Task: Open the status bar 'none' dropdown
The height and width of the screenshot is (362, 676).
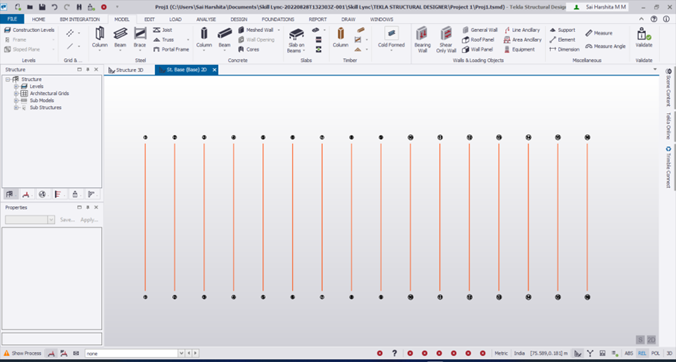Action: (181, 353)
